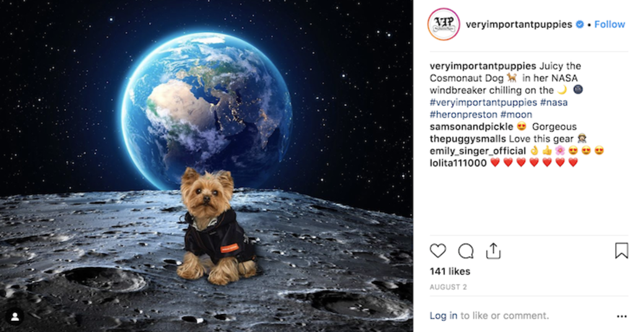Save the post with the bookmark icon
This screenshot has width=644, height=332.
(x=622, y=251)
